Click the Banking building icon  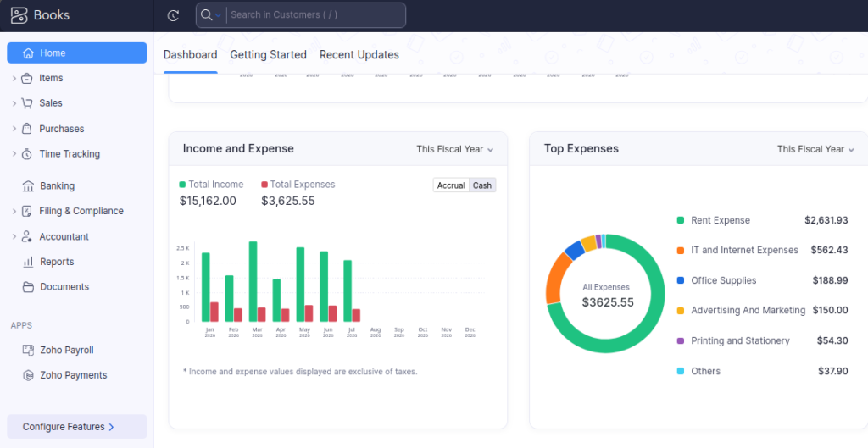(x=28, y=186)
